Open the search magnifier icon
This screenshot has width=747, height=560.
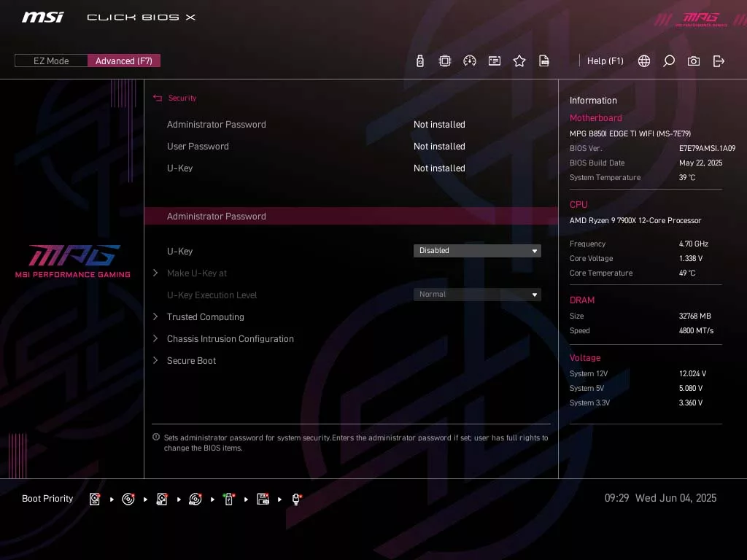[669, 61]
